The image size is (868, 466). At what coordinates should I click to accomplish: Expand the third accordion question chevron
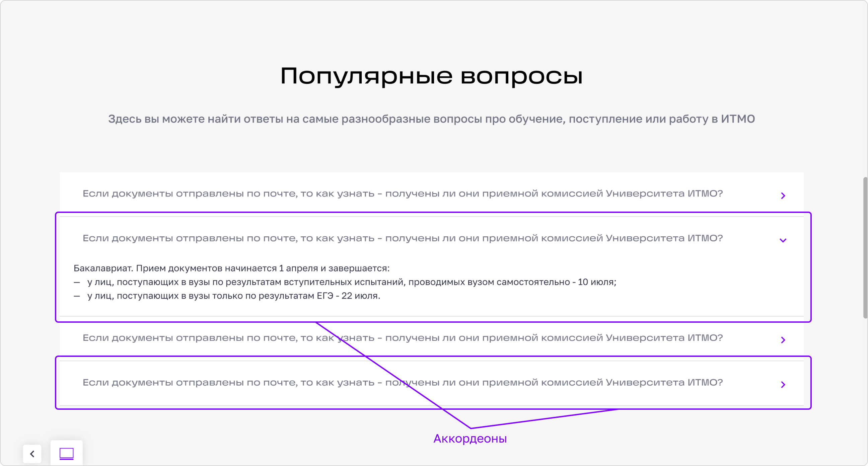coord(783,340)
